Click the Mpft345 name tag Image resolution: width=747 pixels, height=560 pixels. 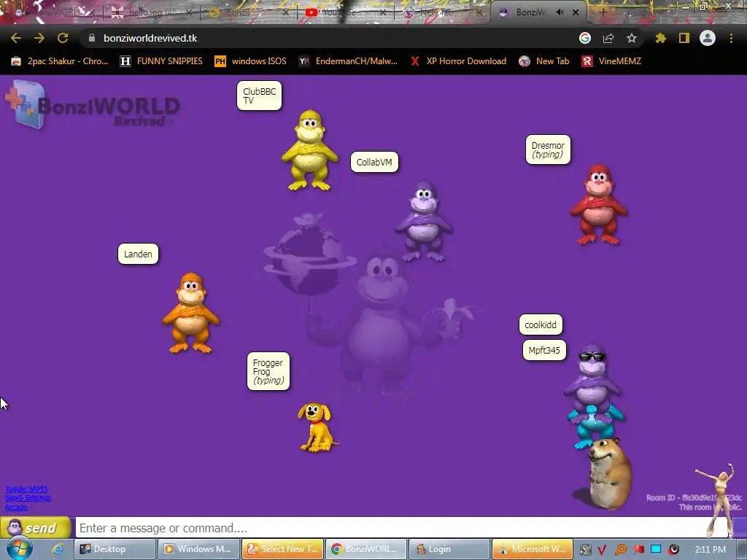click(544, 351)
